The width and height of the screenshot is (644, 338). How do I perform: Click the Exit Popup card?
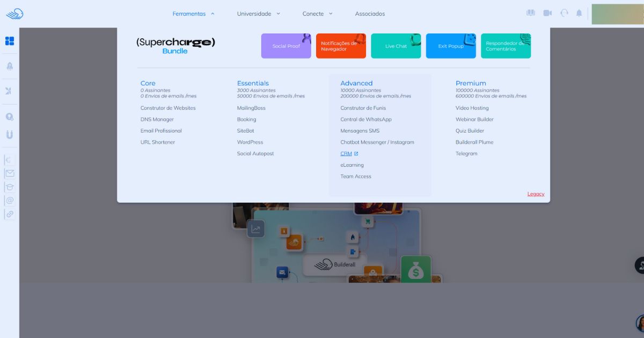point(451,46)
